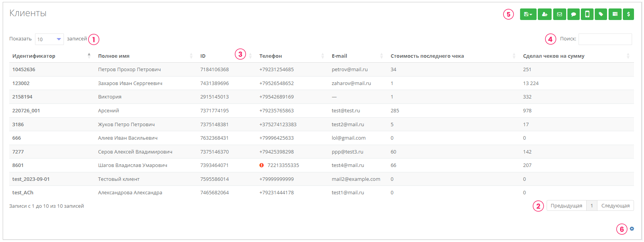Click identifier test_2023-09-01
The width and height of the screenshot is (644, 242).
[x=31, y=179]
